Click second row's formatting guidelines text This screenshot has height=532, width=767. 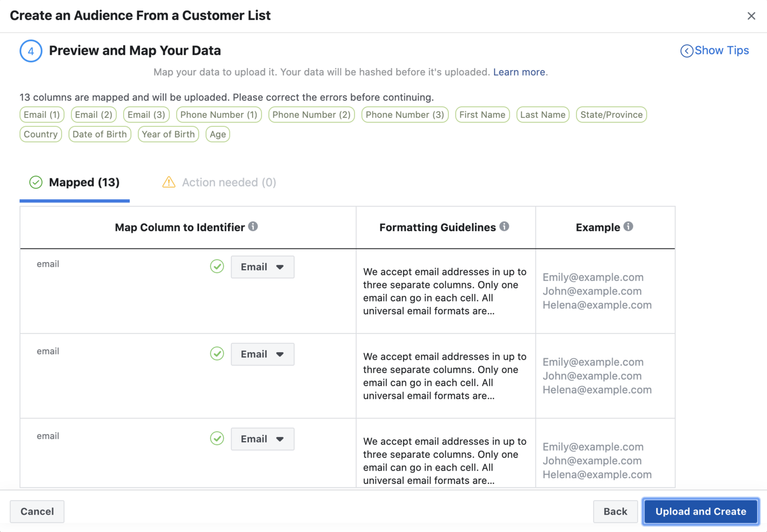coord(444,376)
